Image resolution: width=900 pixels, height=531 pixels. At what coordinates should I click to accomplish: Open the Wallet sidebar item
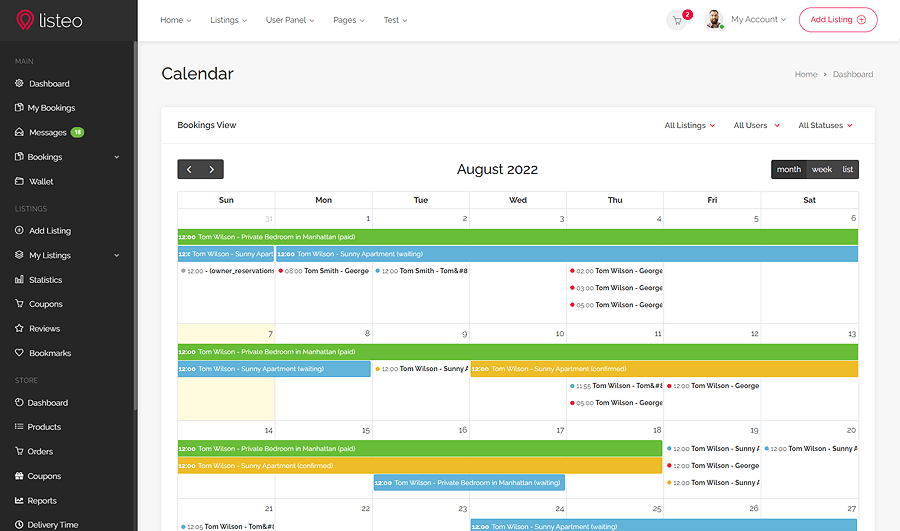tap(41, 182)
